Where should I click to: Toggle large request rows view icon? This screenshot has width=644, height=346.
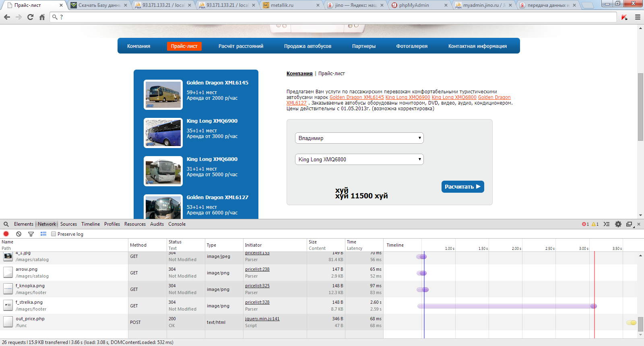(43, 234)
